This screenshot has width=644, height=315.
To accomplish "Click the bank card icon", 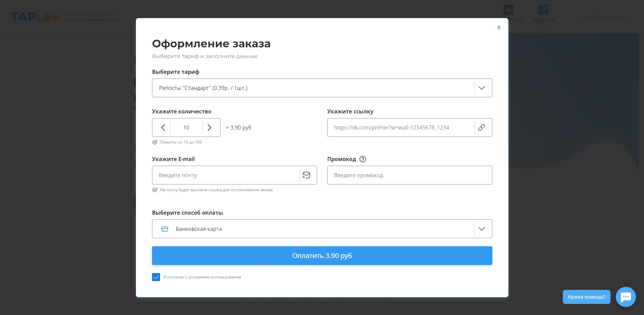I will coord(165,229).
